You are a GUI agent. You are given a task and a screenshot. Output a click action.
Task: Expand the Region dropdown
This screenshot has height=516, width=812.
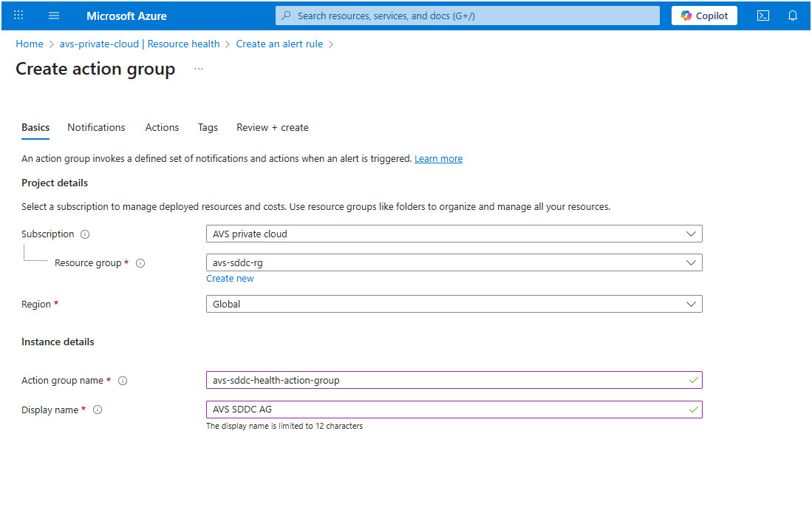click(454, 305)
